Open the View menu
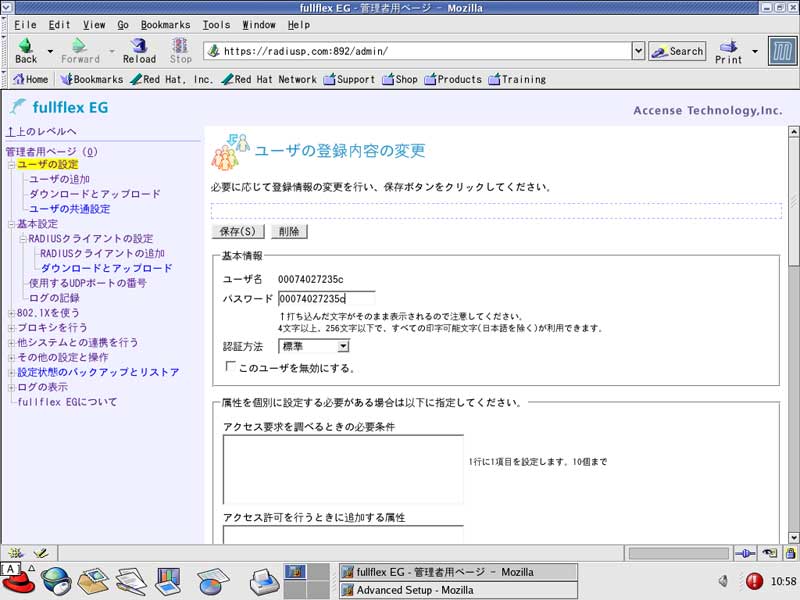This screenshot has height=600, width=800. [x=94, y=24]
